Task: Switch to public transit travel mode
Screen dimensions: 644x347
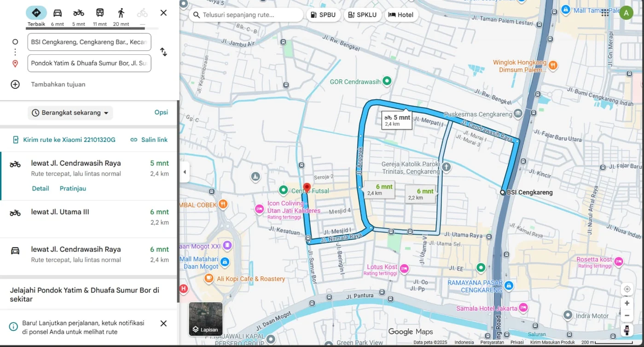Action: tap(100, 16)
